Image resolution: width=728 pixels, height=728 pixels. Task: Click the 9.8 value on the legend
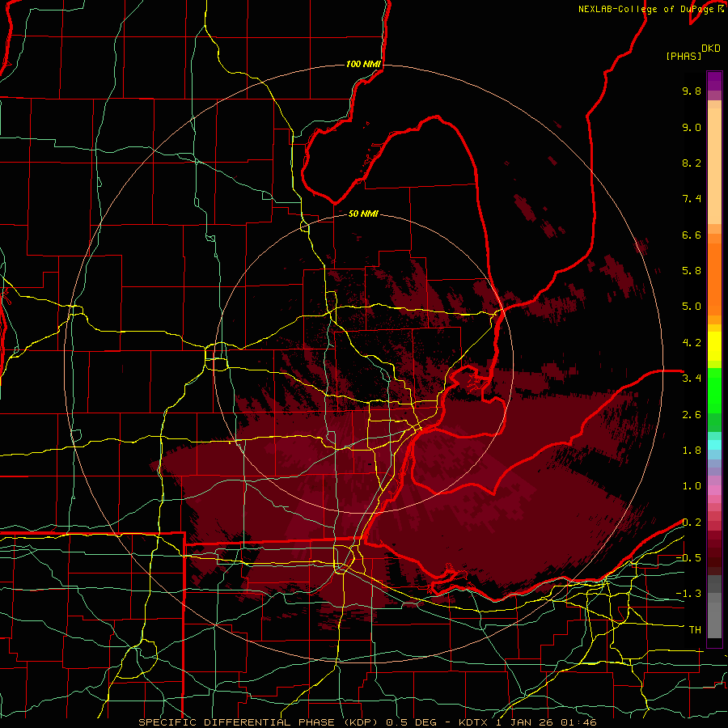click(x=692, y=91)
